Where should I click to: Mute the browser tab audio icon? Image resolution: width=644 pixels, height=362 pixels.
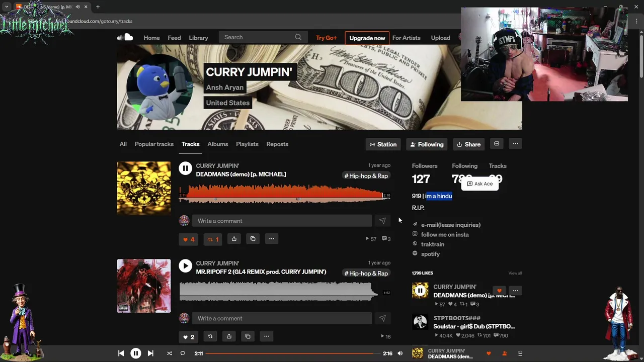(x=77, y=7)
